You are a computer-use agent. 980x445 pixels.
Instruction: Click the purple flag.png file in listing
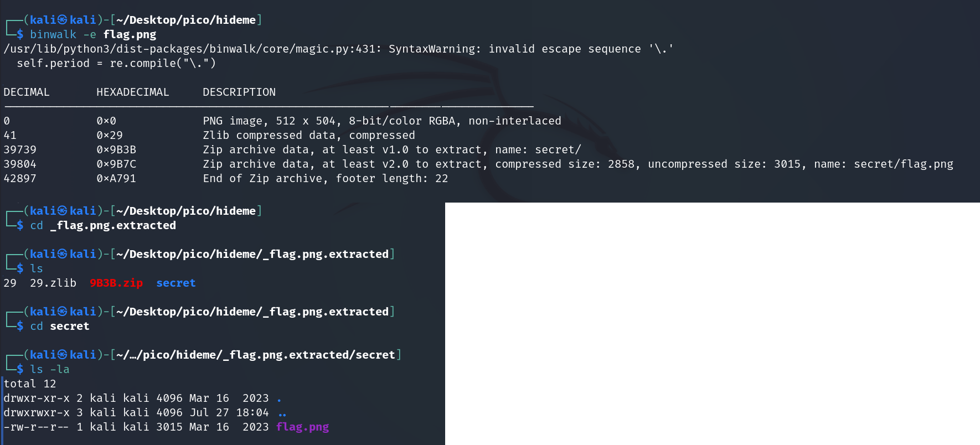point(302,427)
